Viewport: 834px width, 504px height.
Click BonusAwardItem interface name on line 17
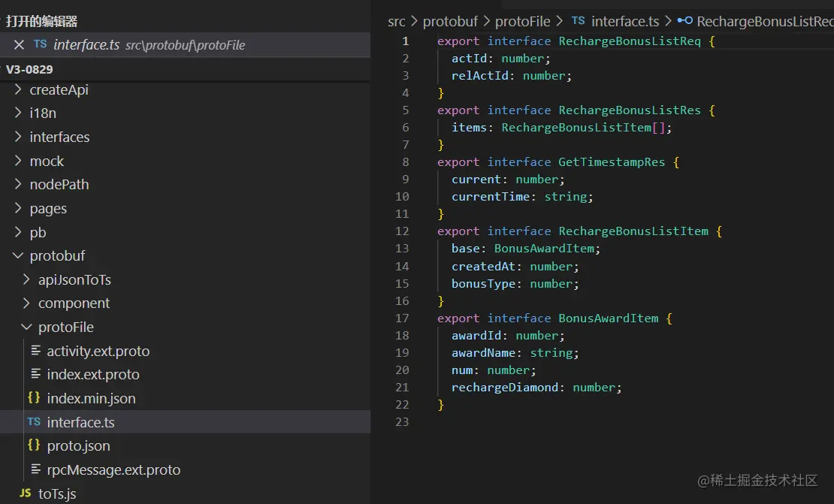tap(608, 318)
